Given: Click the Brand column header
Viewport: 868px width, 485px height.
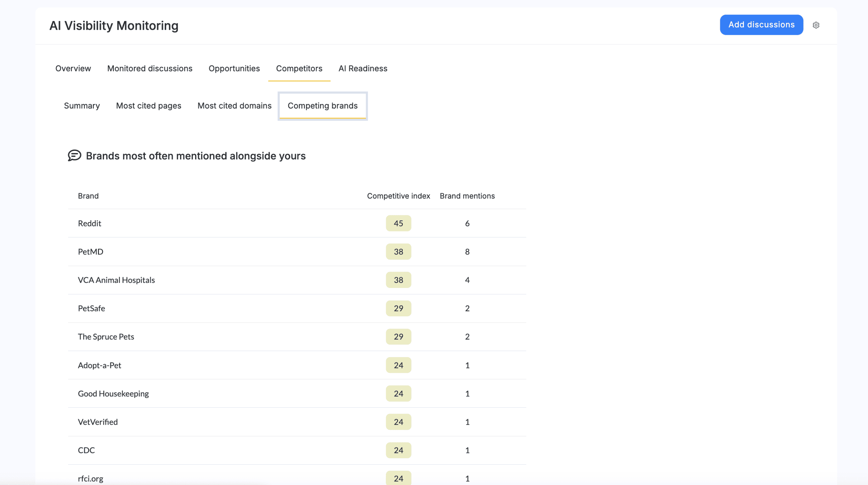Looking at the screenshot, I should 88,196.
